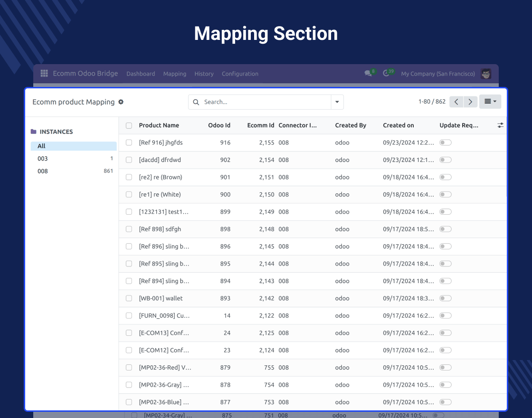Open record [E-COM13] Conf…
The height and width of the screenshot is (418, 532).
[164, 333]
